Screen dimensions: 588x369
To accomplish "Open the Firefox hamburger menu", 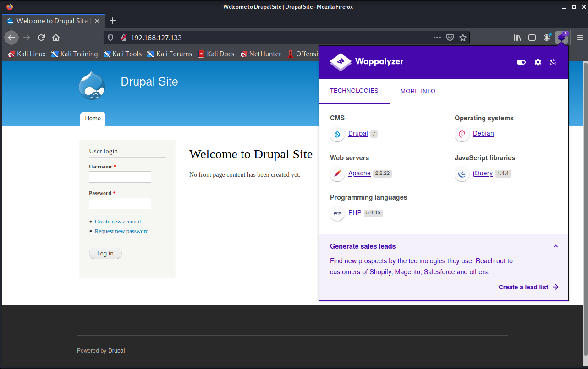I will (580, 38).
